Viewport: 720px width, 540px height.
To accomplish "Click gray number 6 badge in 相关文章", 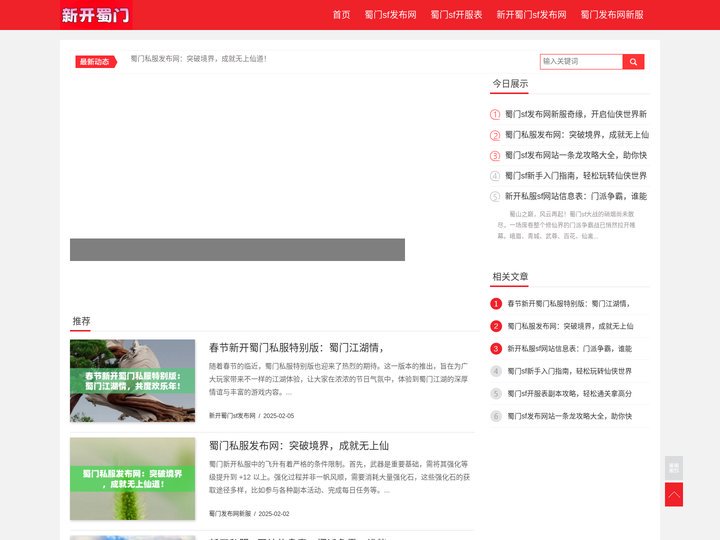I will [x=496, y=416].
